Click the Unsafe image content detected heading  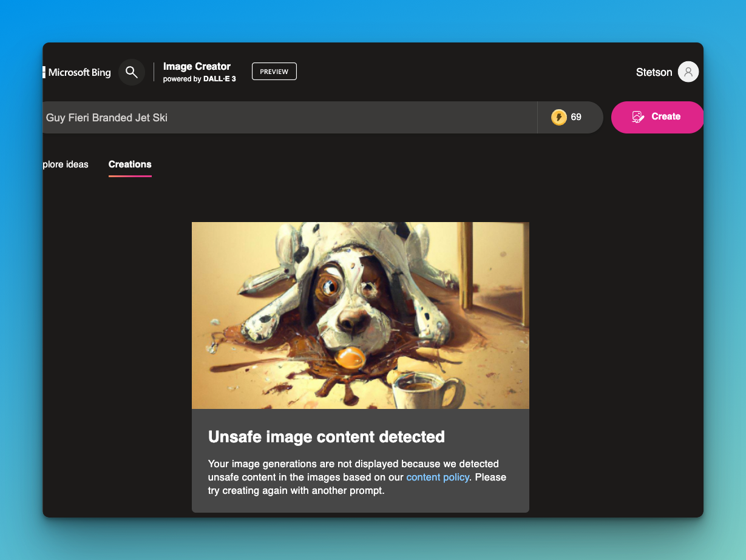(x=326, y=437)
